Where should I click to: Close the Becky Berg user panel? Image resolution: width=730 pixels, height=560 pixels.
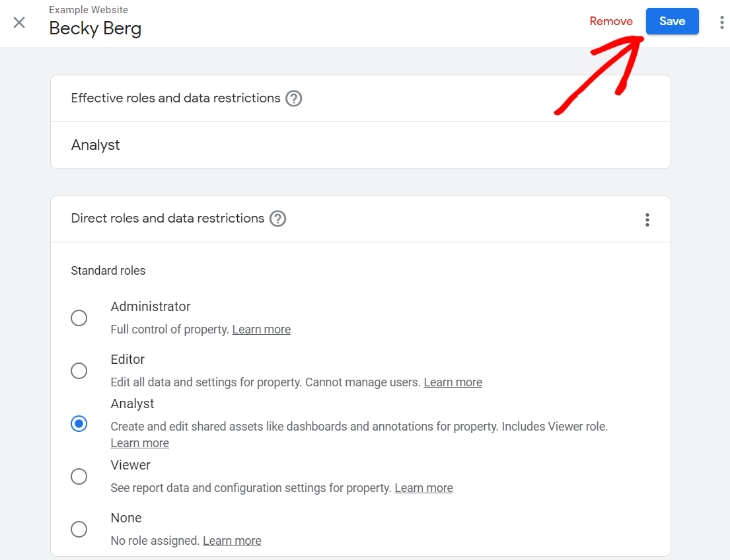pos(19,22)
